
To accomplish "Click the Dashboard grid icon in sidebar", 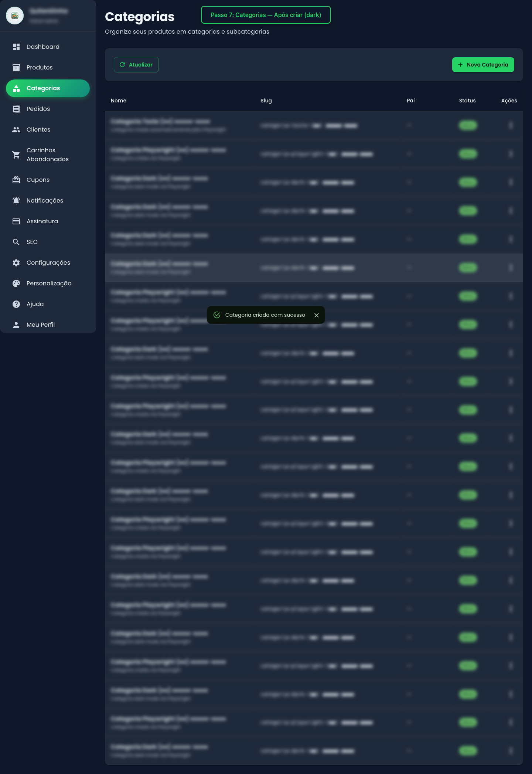I will (16, 47).
